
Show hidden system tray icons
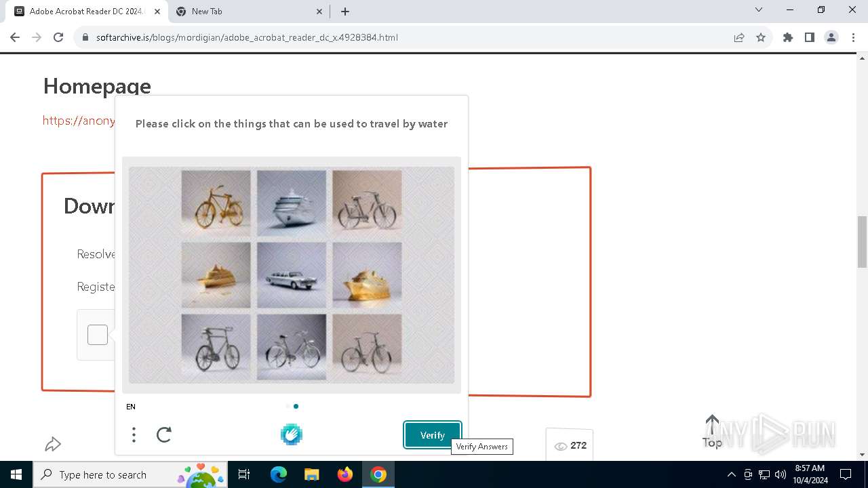731,474
